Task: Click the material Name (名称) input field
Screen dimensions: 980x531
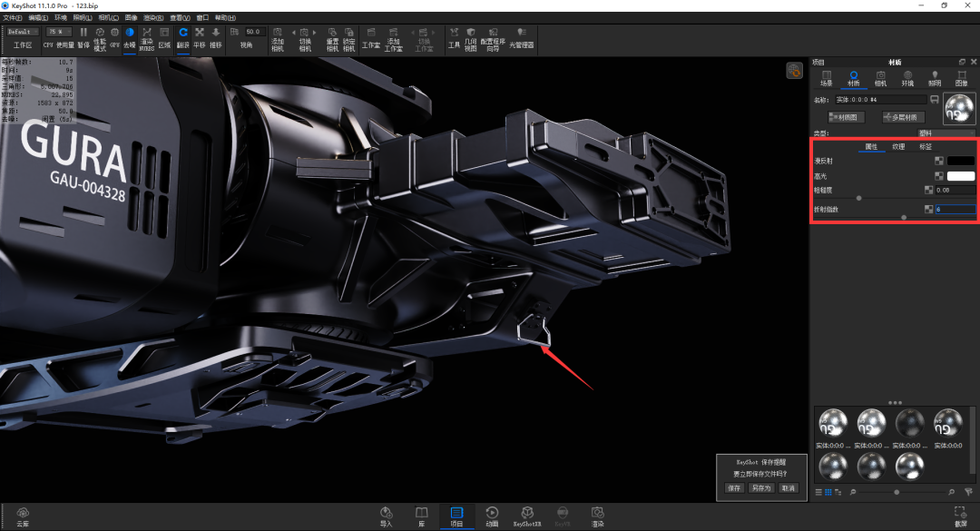Action: [880, 99]
